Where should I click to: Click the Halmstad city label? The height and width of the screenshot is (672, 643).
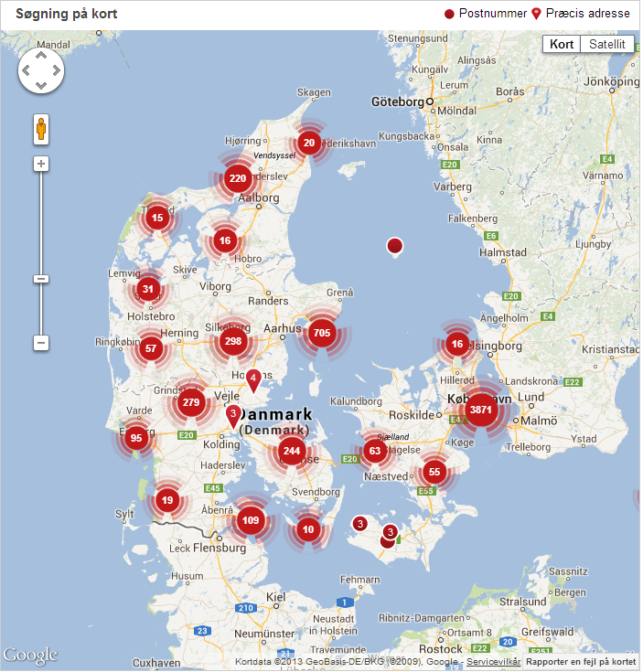503,252
